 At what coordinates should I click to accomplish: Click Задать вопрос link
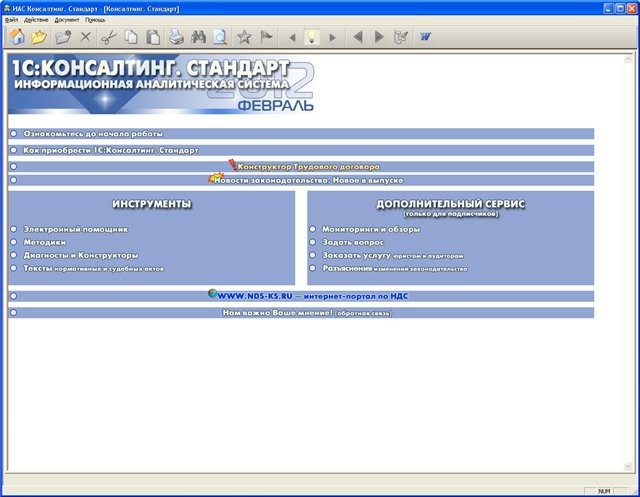(x=353, y=242)
